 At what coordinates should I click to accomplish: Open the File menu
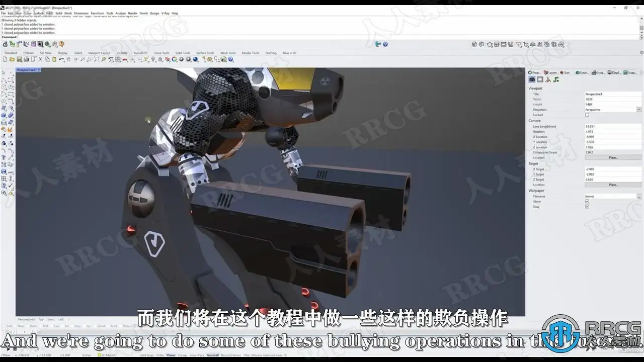tap(4, 13)
